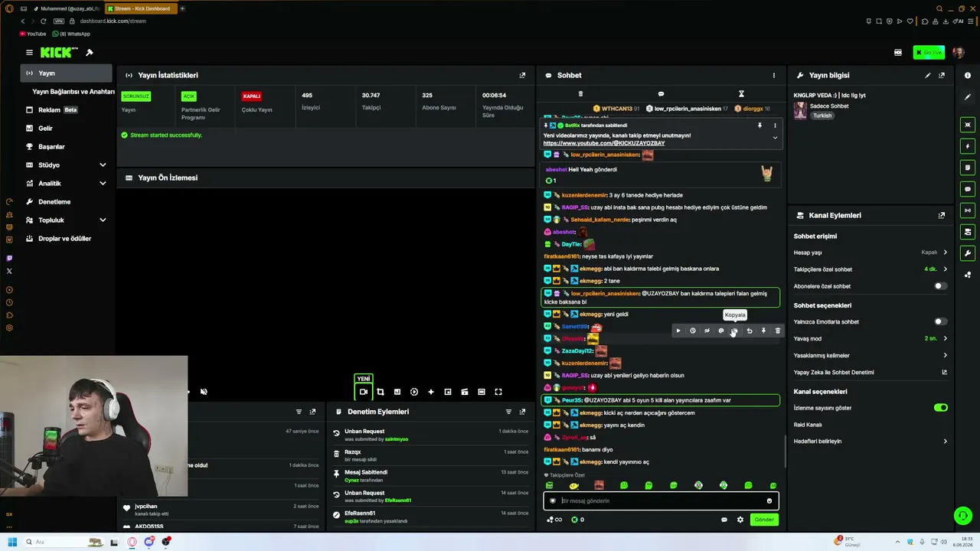Unmute the stream preview audio

pyautogui.click(x=204, y=392)
